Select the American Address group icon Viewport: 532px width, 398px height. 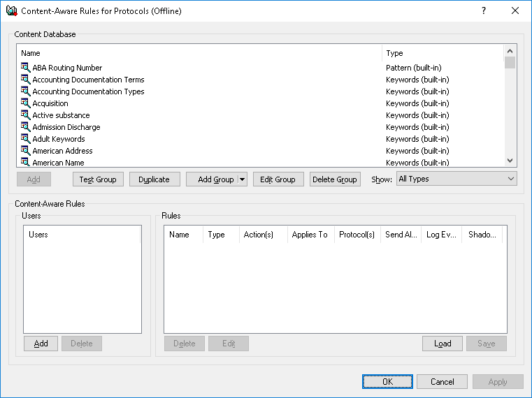26,151
